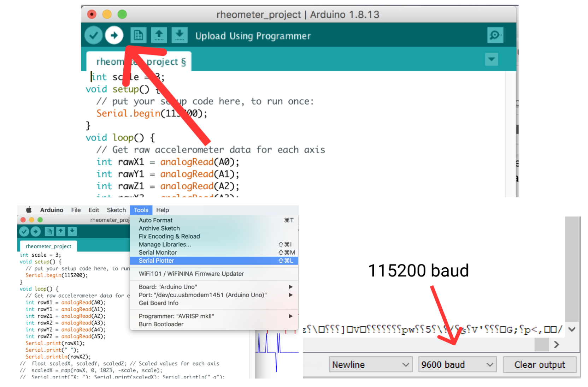
Task: Click the "void loop() {" line in the large window
Action: tap(120, 138)
